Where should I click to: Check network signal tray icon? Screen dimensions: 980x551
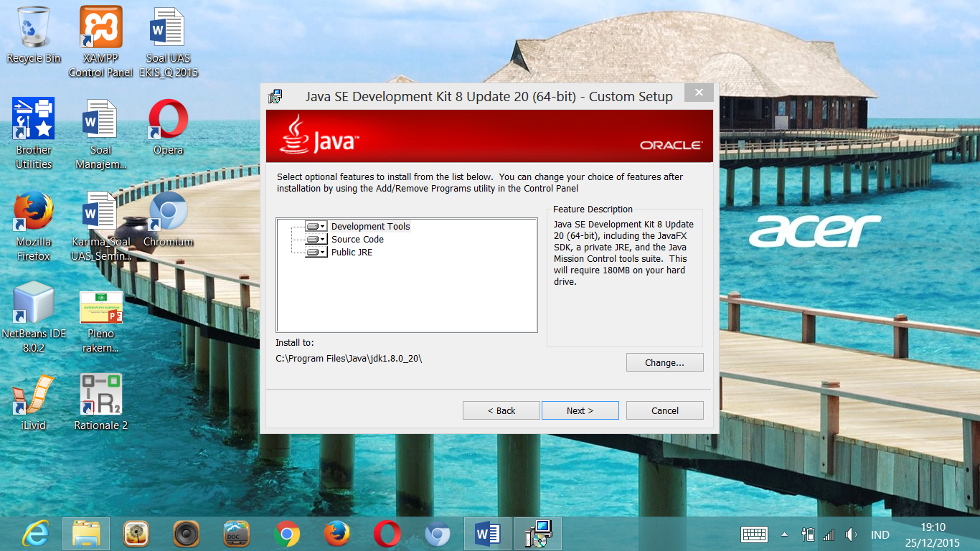(x=829, y=534)
